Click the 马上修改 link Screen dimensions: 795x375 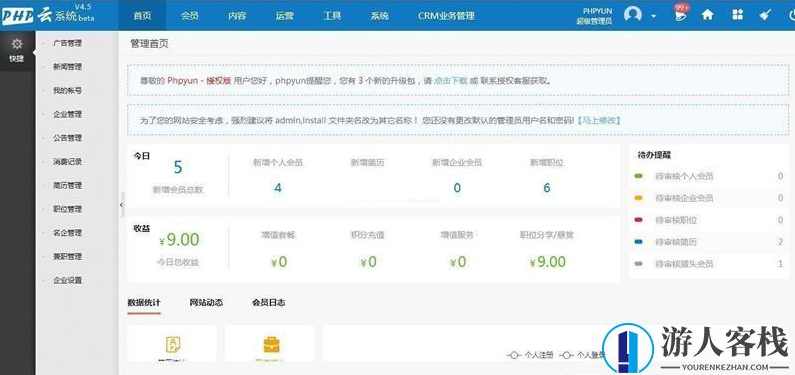coord(600,121)
